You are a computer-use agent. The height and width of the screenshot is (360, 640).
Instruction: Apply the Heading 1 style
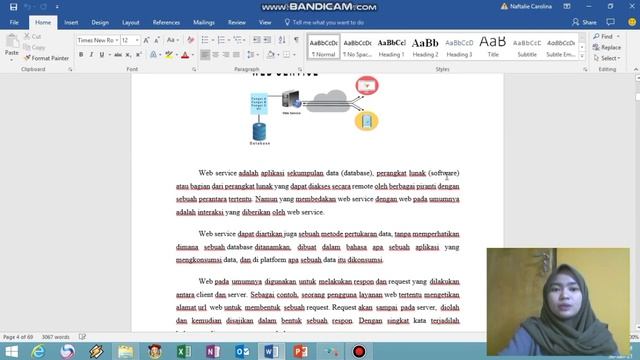tap(391, 47)
